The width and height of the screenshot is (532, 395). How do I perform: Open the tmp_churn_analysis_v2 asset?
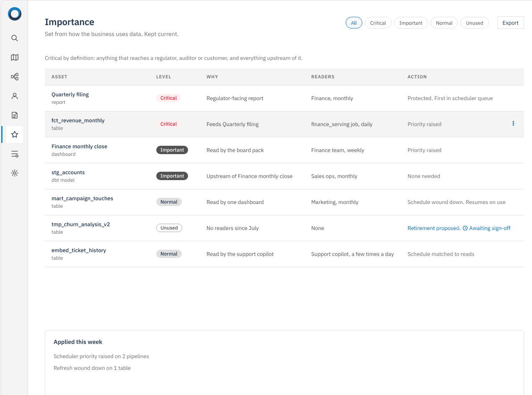80,225
